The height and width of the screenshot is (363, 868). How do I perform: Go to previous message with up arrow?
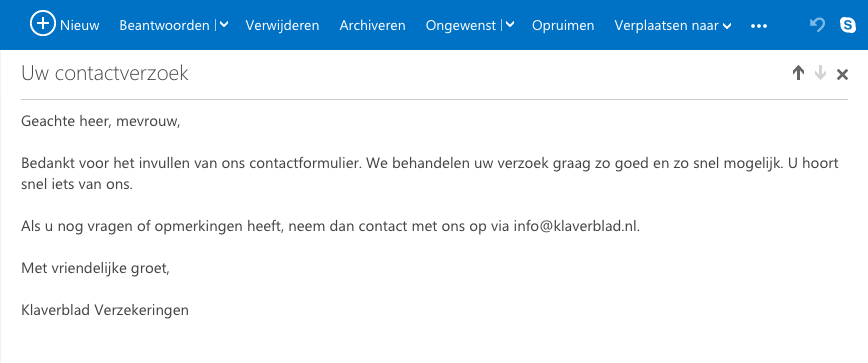(x=798, y=73)
